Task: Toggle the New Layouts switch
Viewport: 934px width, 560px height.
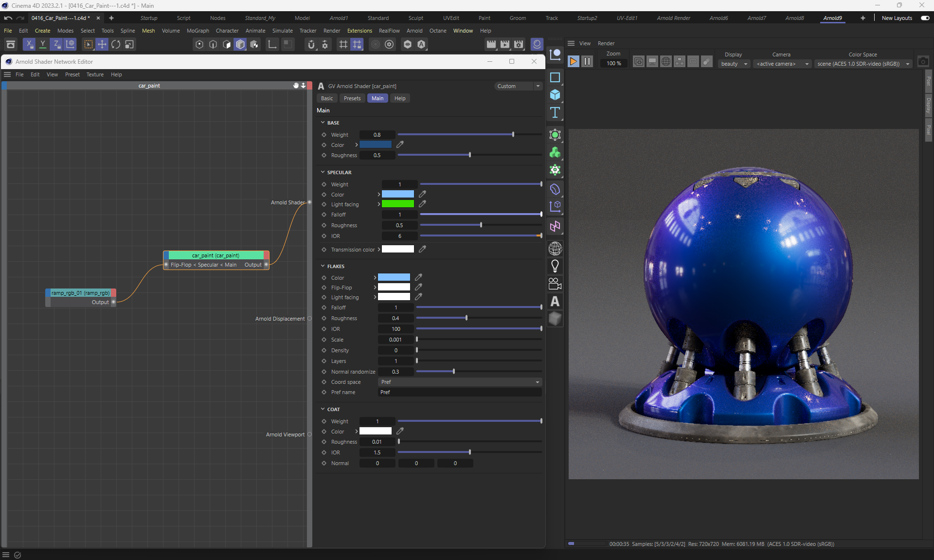Action: (925, 18)
